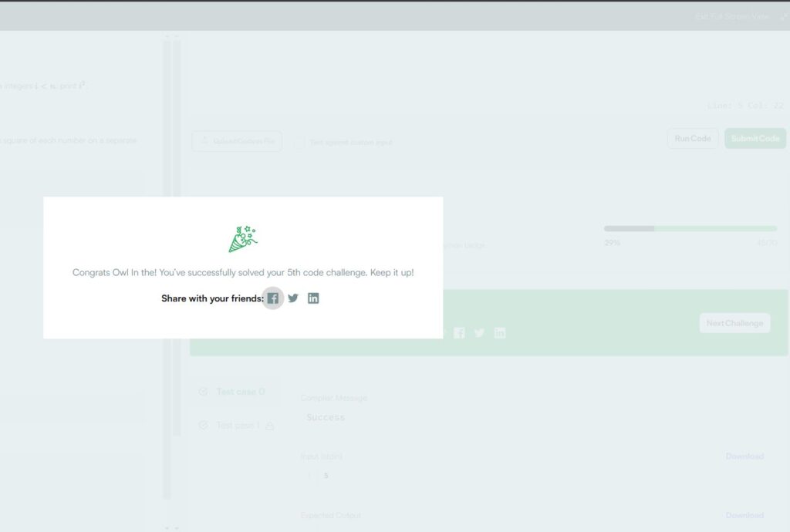Download the Input (stdin) file
Viewport: 790px width, 532px height.
pos(744,456)
